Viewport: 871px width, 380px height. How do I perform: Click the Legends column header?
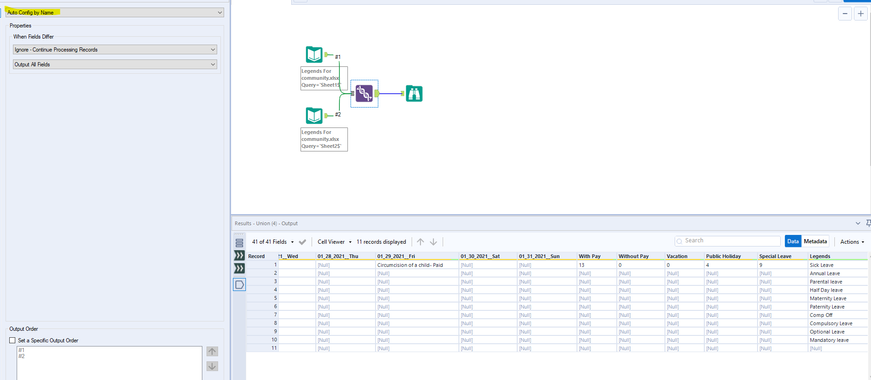[x=837, y=256]
